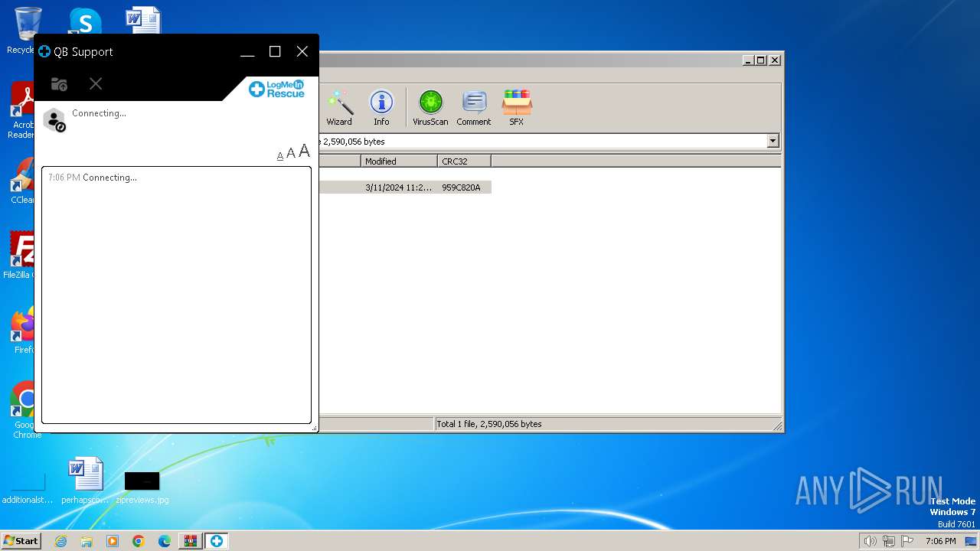This screenshot has width=980, height=551.
Task: Click the network tray icon
Action: 888,541
